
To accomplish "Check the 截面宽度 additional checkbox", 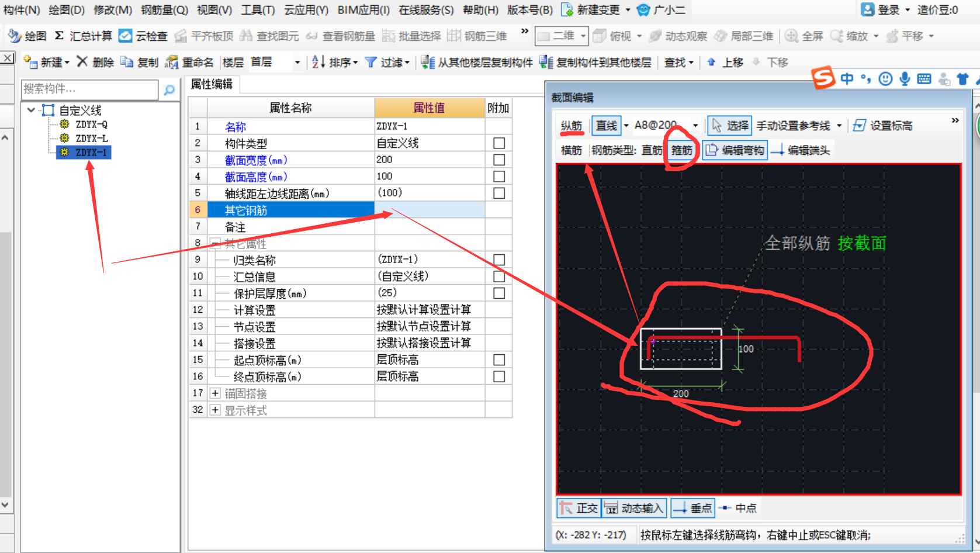I will (499, 160).
